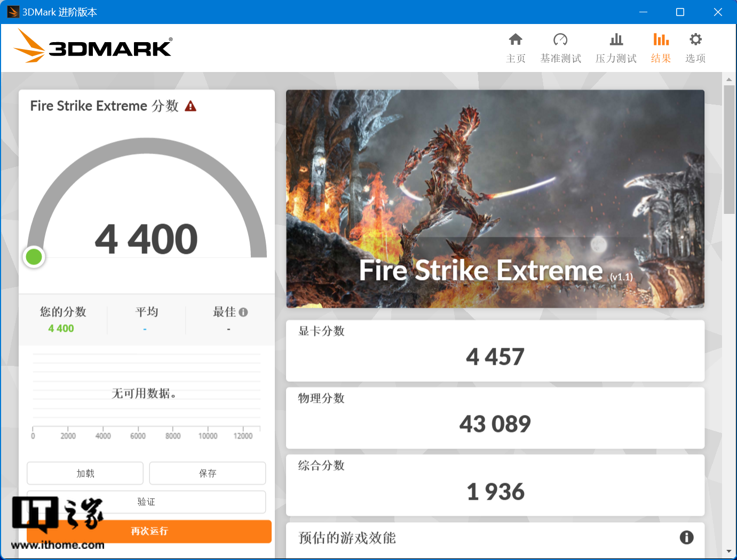The width and height of the screenshot is (737, 560).
Task: Select the Results (结果) bar chart icon
Action: (661, 39)
